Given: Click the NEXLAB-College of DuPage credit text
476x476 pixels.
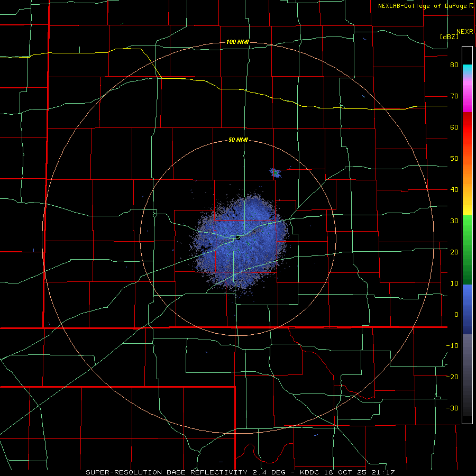Looking at the screenshot, I should click(422, 6).
